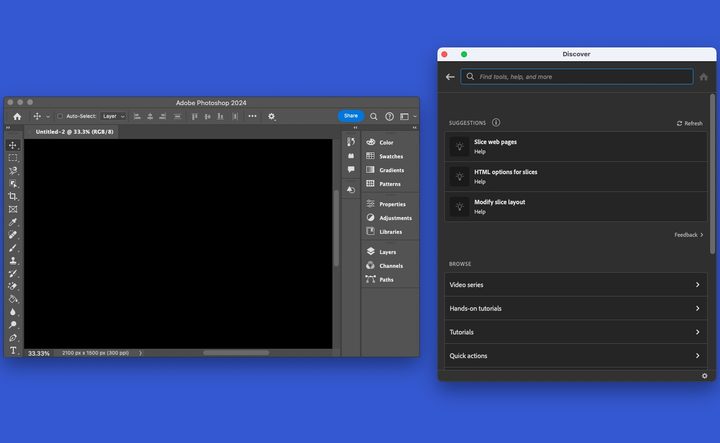Select the History Brush tool
The image size is (720, 443).
(x=13, y=274)
